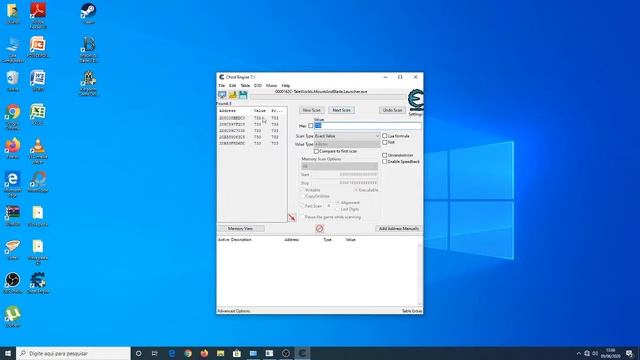Save the table with floppy icon
Viewport: 640px width, 360px height.
coord(243,95)
